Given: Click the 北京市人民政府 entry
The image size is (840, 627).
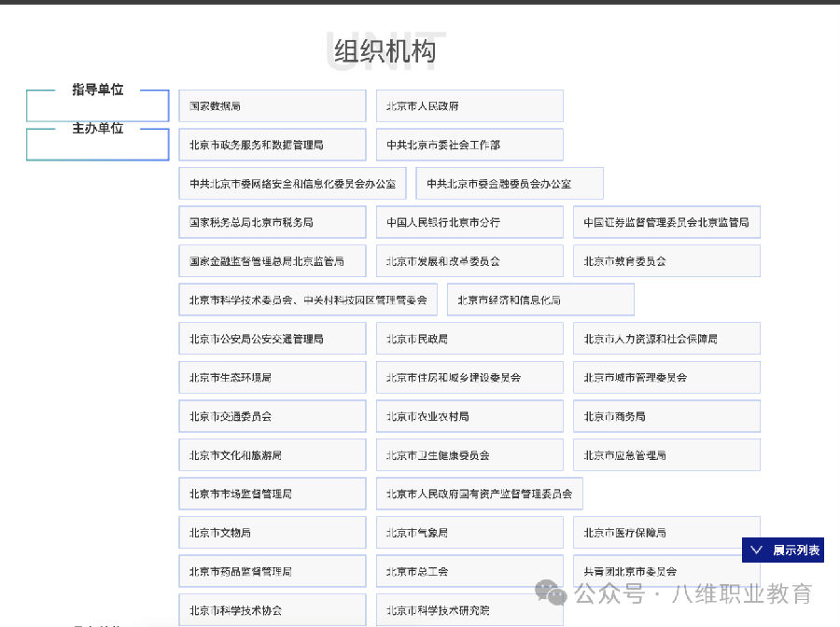Looking at the screenshot, I should (x=469, y=106).
